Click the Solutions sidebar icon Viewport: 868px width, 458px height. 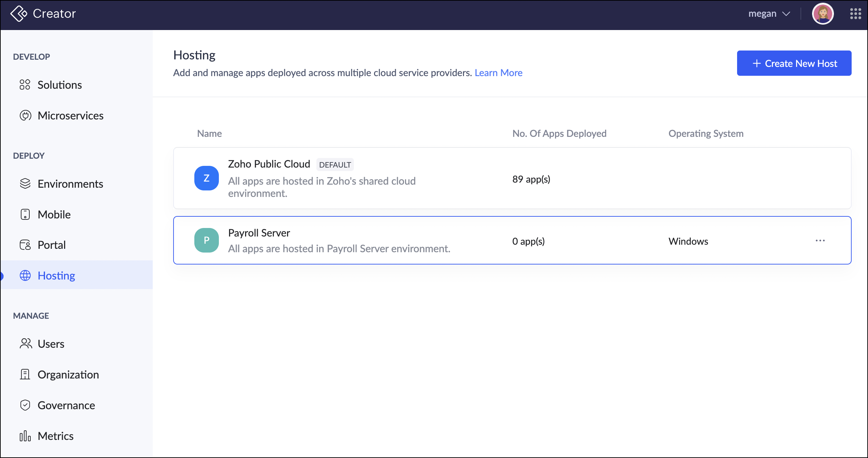[25, 85]
